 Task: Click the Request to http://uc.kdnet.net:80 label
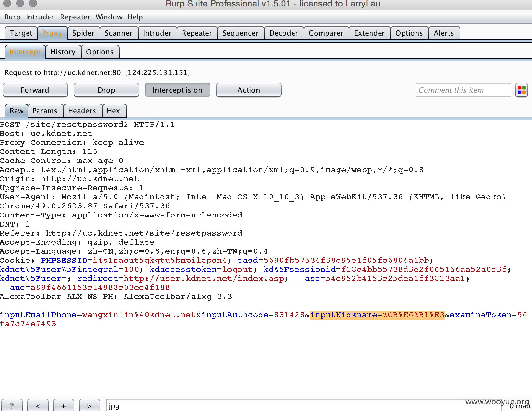pyautogui.click(x=97, y=72)
